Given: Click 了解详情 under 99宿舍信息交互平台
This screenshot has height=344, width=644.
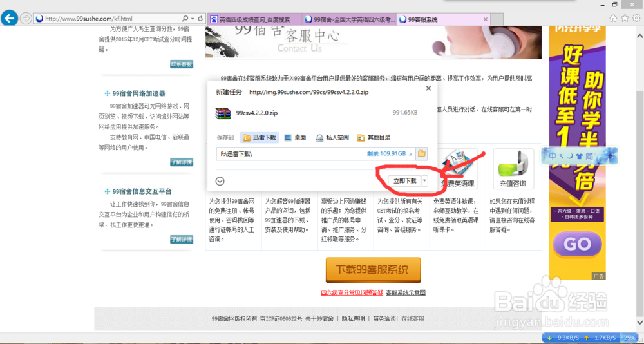Looking at the screenshot, I should [182, 239].
